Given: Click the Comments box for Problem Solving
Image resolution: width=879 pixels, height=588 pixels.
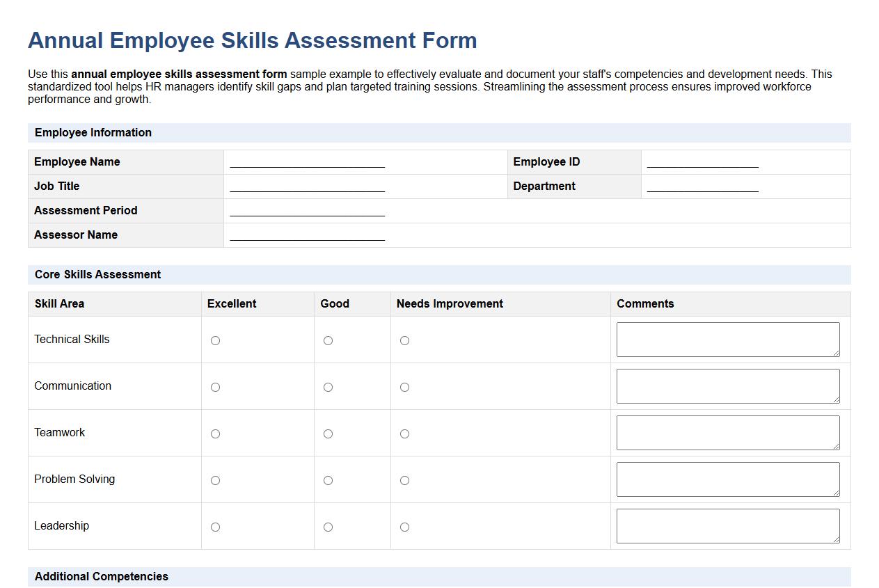Looking at the screenshot, I should click(x=727, y=479).
